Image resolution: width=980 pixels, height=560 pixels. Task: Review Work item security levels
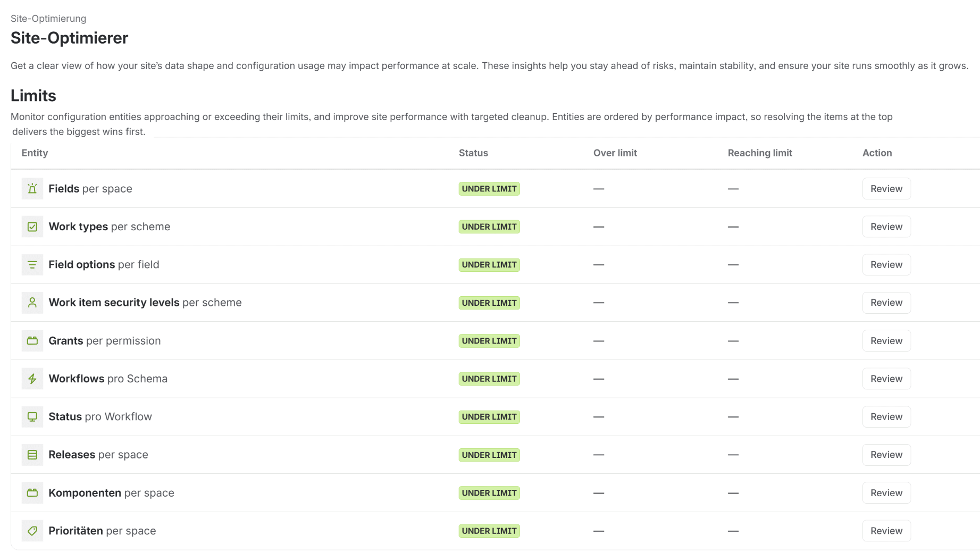(886, 303)
